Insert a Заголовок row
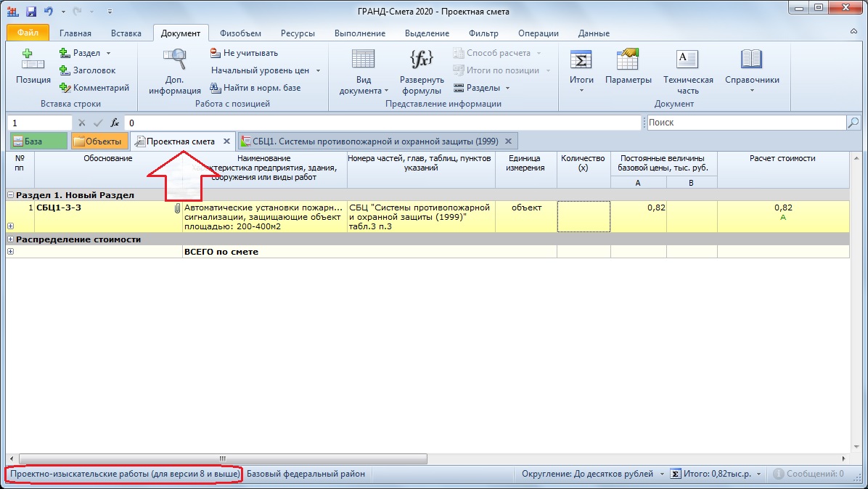 [88, 70]
